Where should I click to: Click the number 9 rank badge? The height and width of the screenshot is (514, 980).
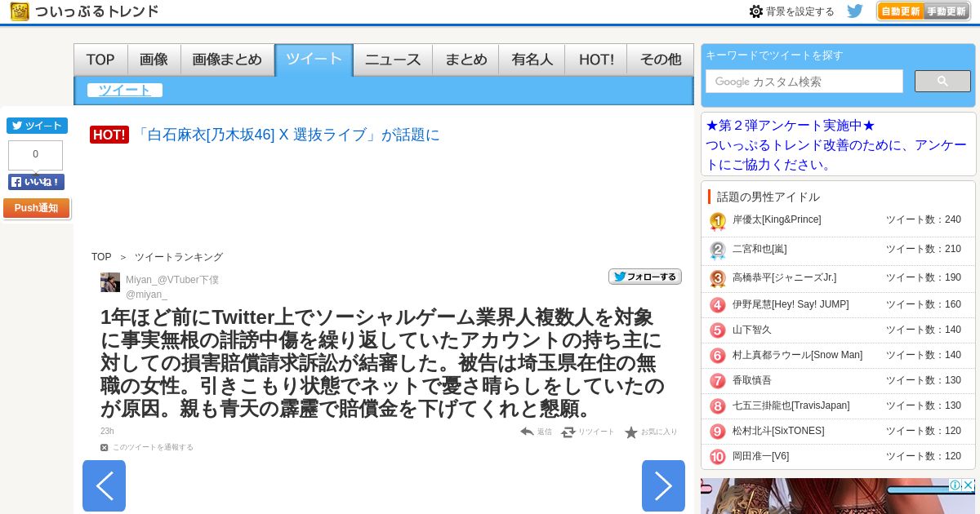click(x=718, y=432)
